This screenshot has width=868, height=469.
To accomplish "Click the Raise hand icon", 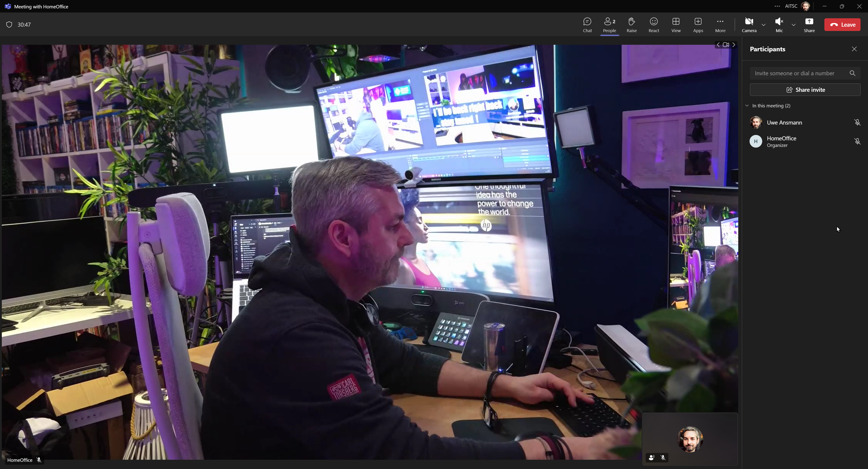I will click(632, 25).
